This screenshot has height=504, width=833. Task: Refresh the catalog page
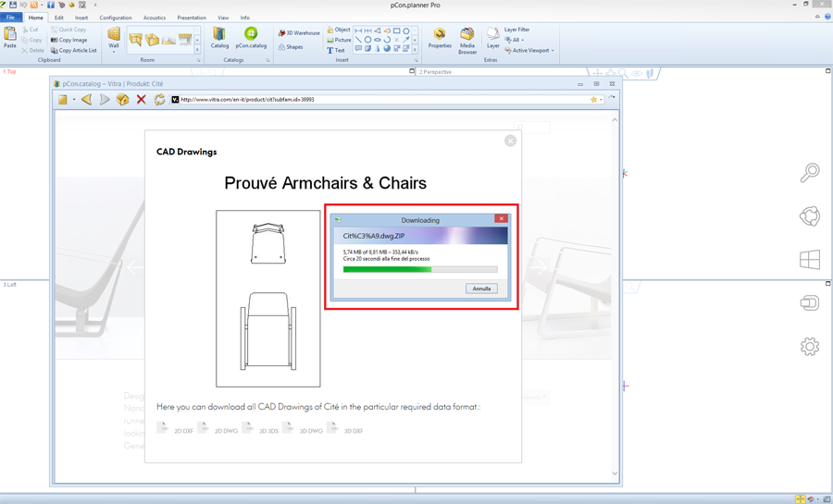[x=159, y=99]
